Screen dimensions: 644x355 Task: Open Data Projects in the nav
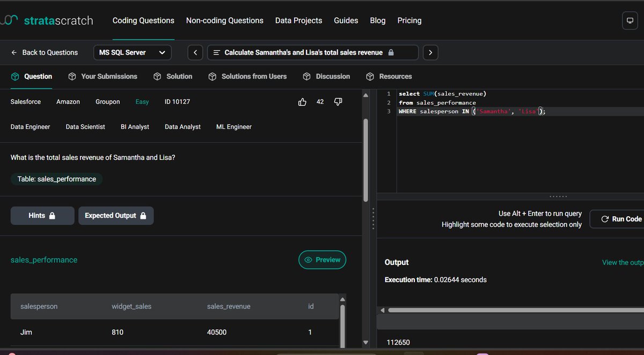coord(298,20)
